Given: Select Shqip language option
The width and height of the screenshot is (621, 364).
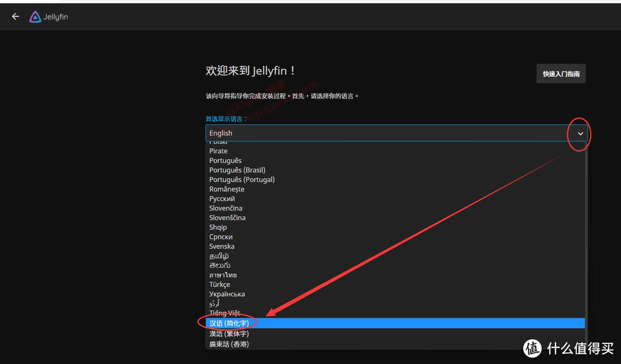Looking at the screenshot, I should [395, 227].
